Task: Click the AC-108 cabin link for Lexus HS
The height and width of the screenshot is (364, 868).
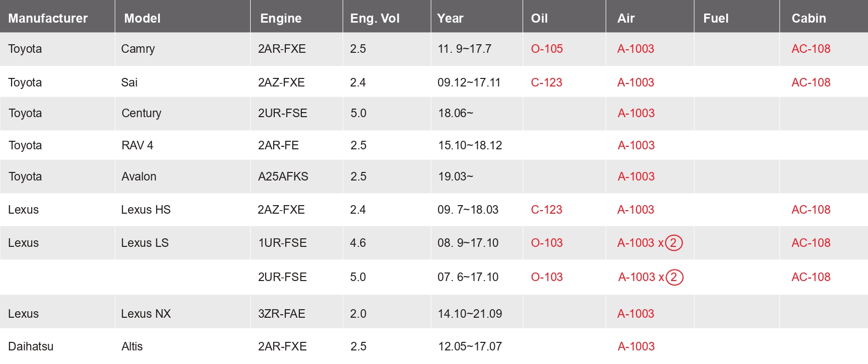Action: coord(811,210)
